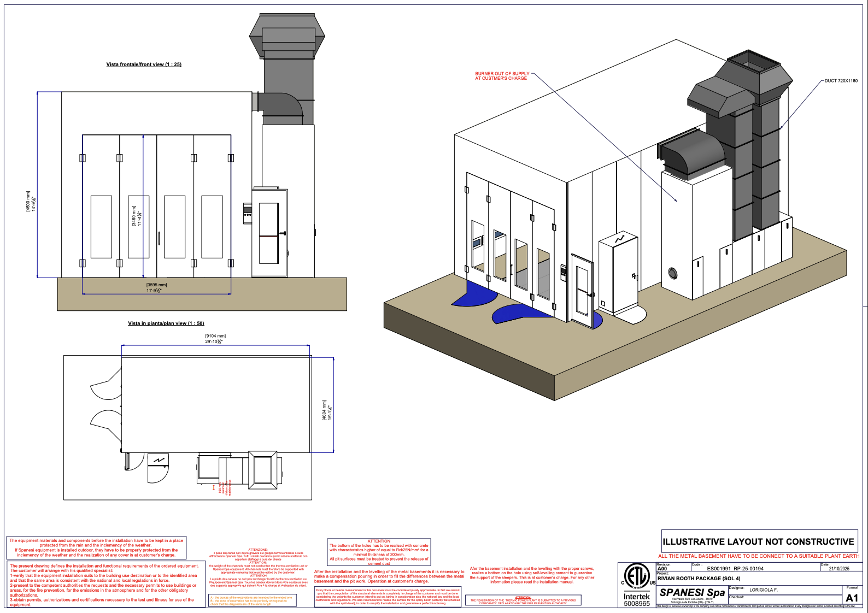Click the electrical cabinet symbol in plan view
This screenshot has width=868, height=613.
[x=158, y=461]
